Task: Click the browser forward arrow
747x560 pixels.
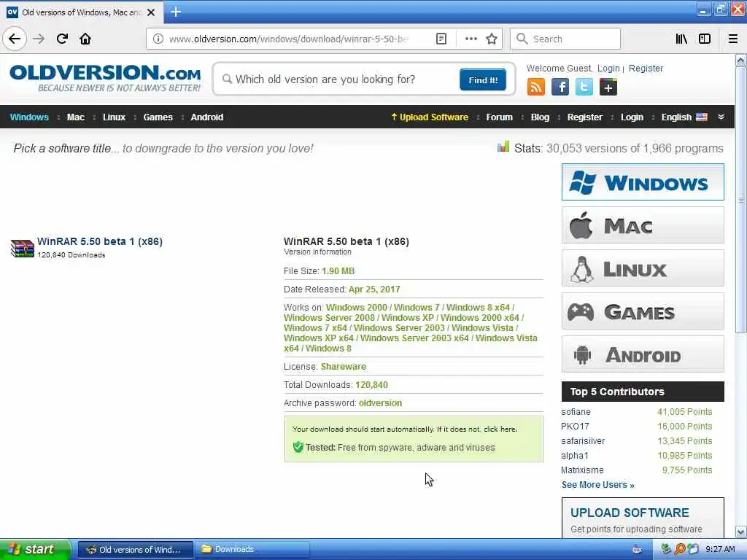Action: (x=39, y=39)
